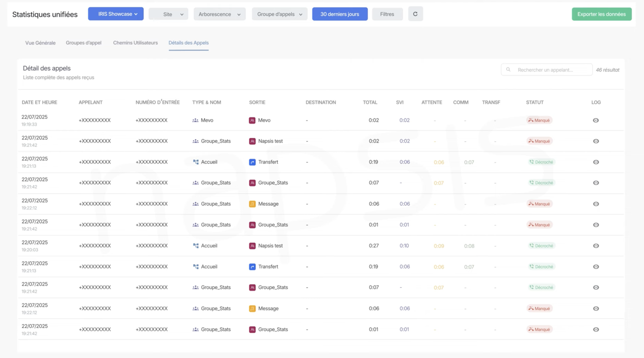The width and height of the screenshot is (644, 358).
Task: Open the Filtres button
Action: (x=387, y=14)
